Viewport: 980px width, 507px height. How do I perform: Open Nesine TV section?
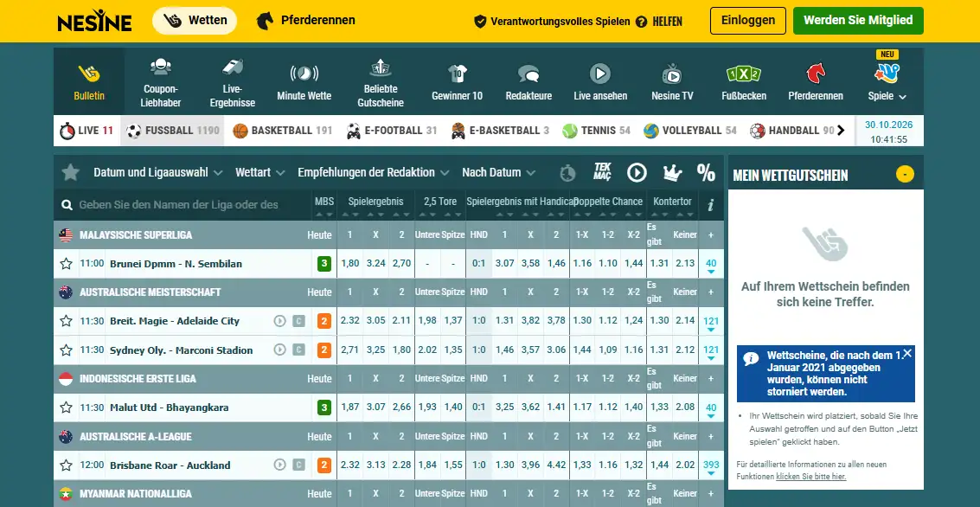[672, 81]
